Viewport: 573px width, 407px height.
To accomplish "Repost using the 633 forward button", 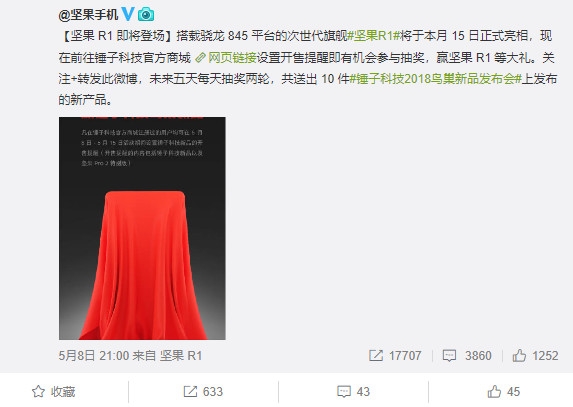I will (203, 391).
